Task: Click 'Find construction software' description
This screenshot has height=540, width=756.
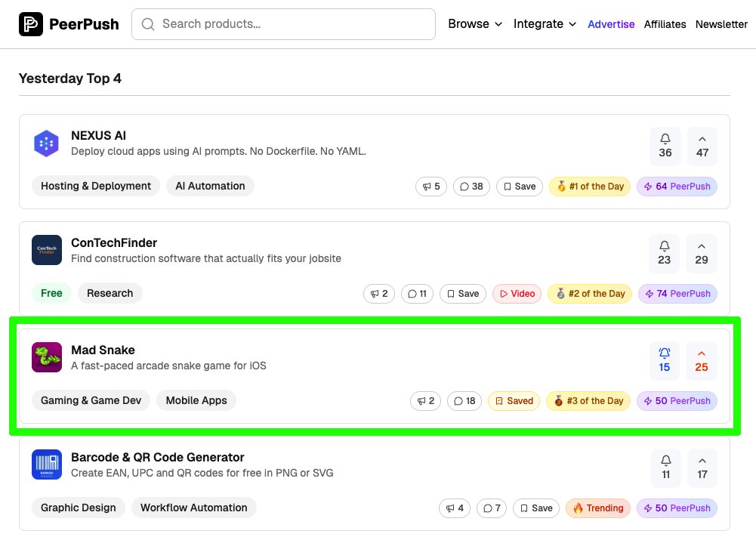Action: click(x=206, y=258)
